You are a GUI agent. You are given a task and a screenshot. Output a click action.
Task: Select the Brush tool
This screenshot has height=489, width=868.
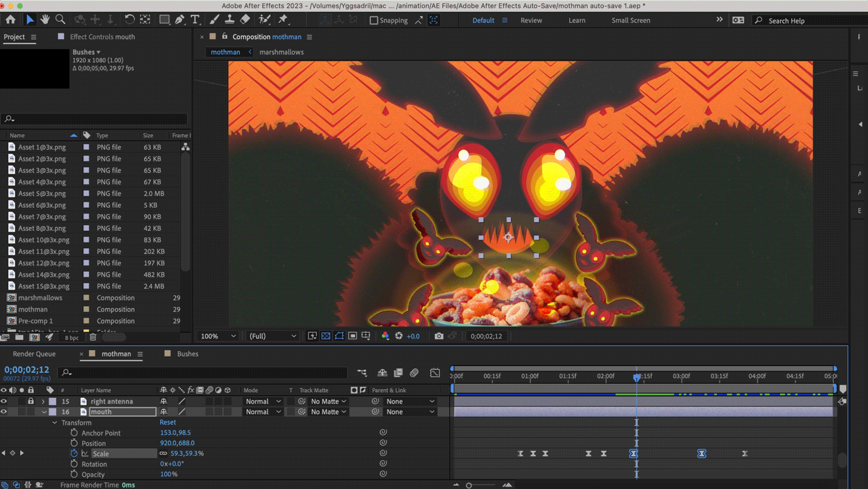pyautogui.click(x=214, y=20)
